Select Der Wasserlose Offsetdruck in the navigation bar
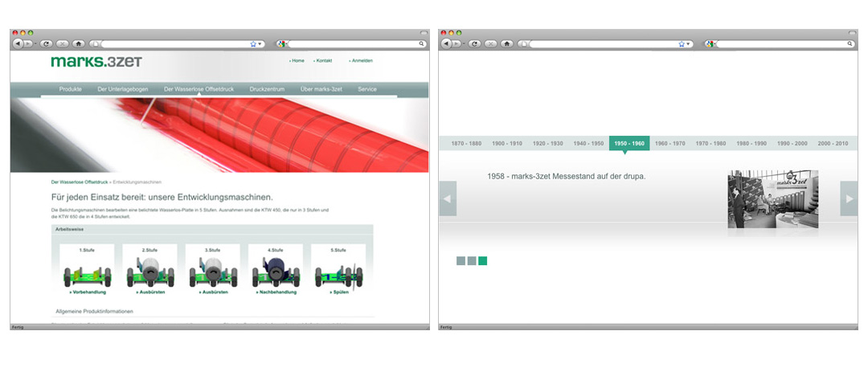Image resolution: width=868 pixels, height=376 pixels. tap(199, 89)
